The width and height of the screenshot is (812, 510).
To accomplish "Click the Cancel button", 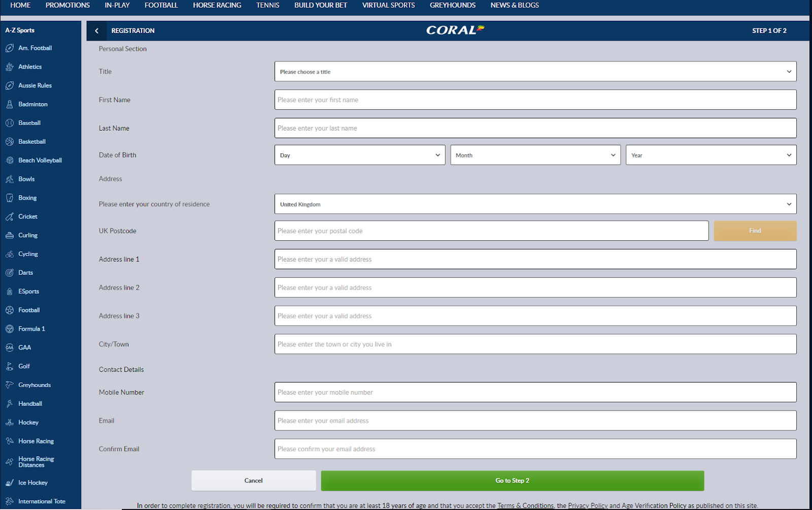I will (253, 481).
